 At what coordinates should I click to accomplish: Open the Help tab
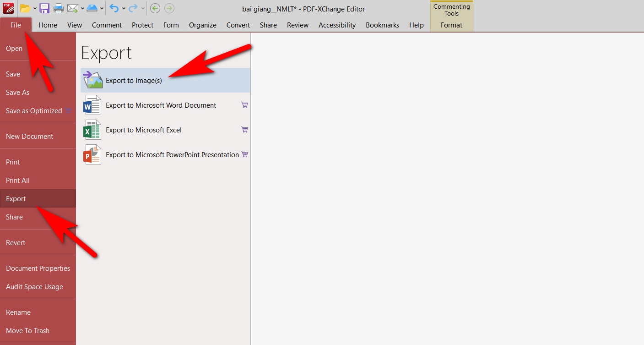pos(416,25)
